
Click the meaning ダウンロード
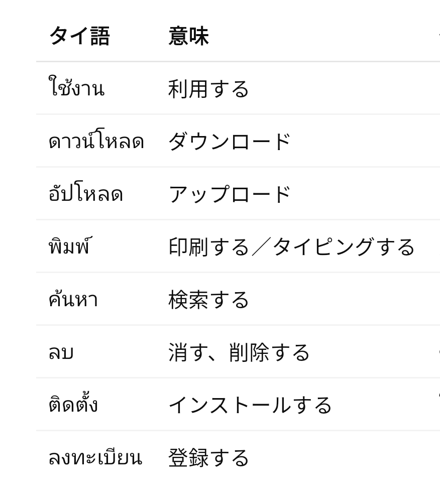click(x=230, y=142)
